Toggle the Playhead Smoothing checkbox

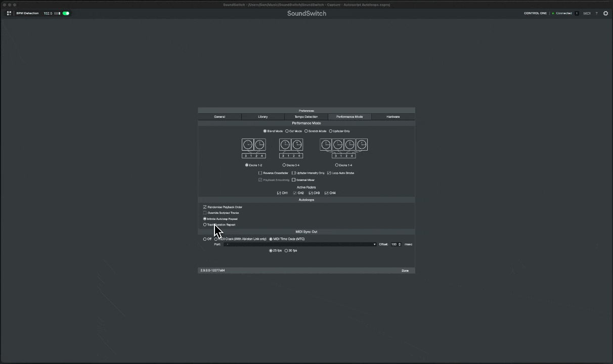point(260,180)
